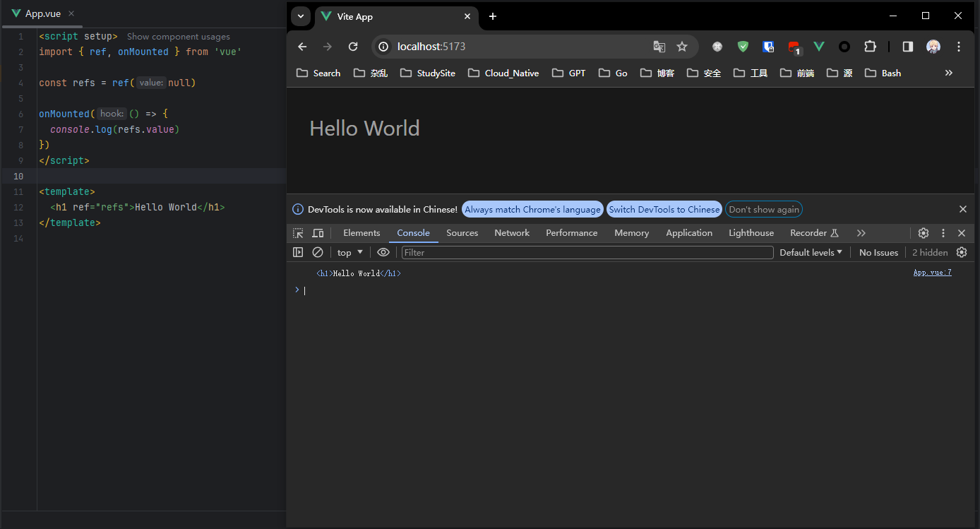Click Don't show again
The width and height of the screenshot is (980, 529).
tap(764, 209)
